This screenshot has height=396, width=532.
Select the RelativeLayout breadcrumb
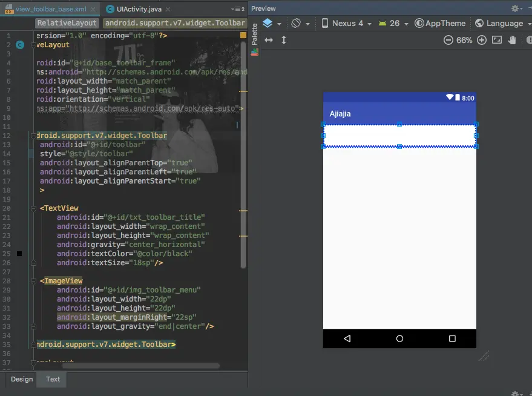pyautogui.click(x=67, y=23)
